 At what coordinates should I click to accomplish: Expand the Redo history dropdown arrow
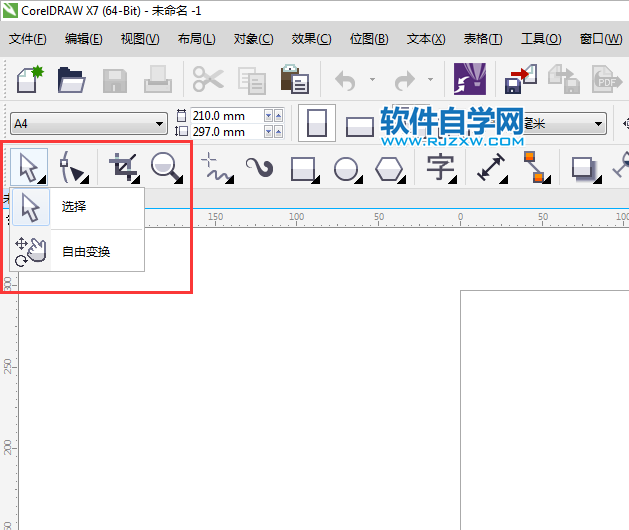pyautogui.click(x=430, y=79)
